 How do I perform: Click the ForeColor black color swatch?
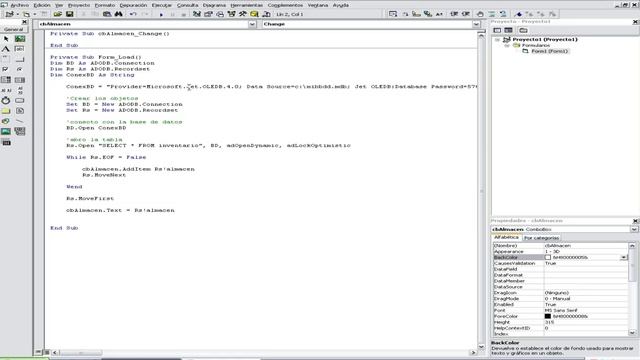tap(548, 316)
